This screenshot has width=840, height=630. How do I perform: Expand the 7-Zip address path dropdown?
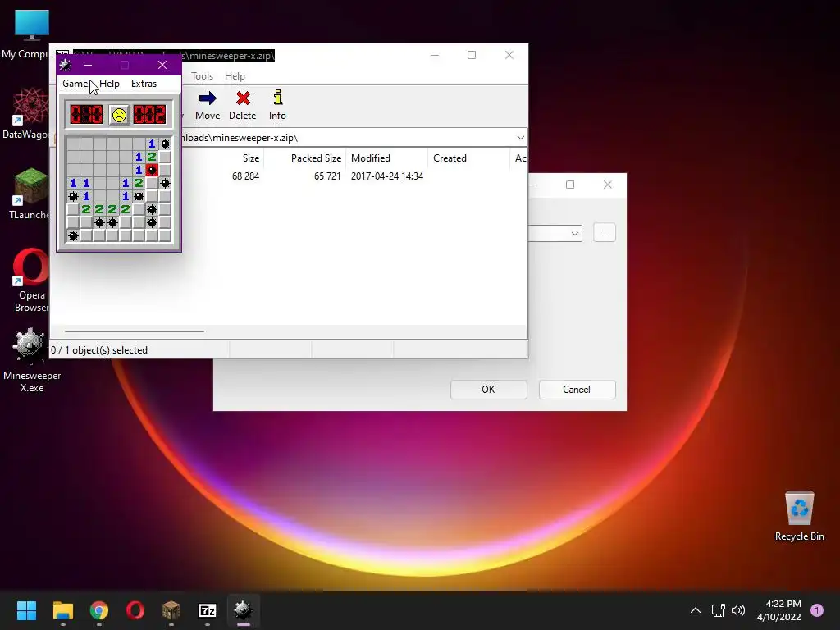520,138
